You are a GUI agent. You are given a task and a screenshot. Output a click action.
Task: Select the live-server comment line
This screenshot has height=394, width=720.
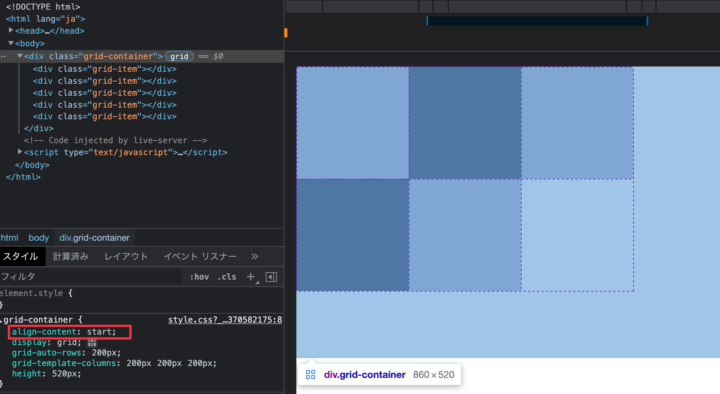click(115, 140)
